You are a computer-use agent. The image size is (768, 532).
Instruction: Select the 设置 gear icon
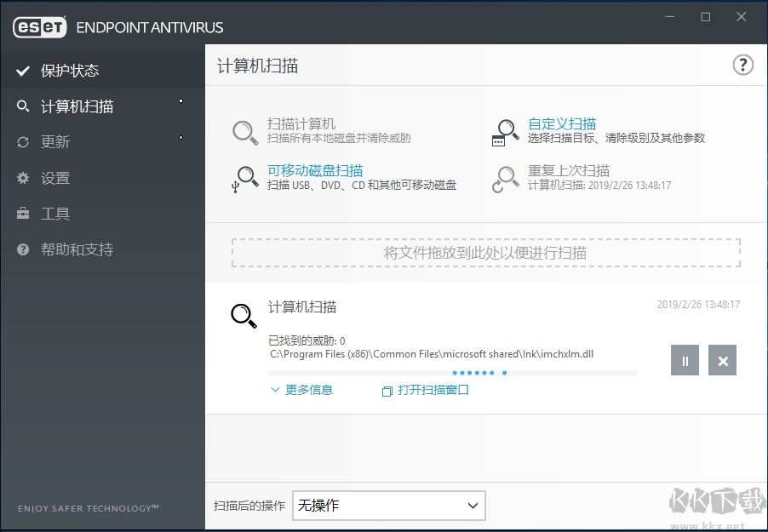click(23, 178)
